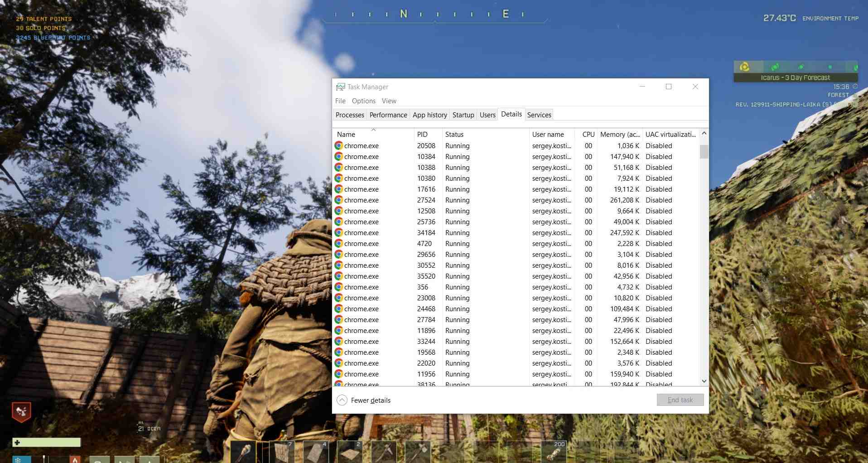The width and height of the screenshot is (868, 463).
Task: Select the floor piece with count 2
Action: pyautogui.click(x=350, y=452)
